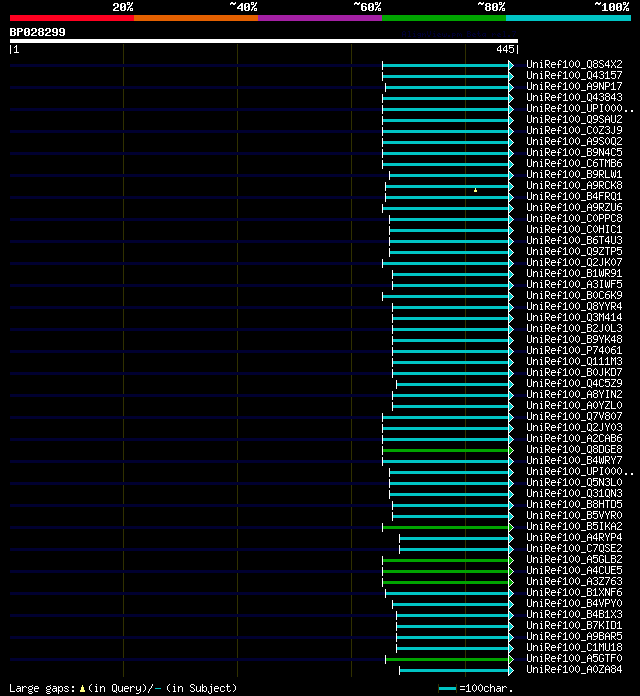Image resolution: width=640 pixels, height=696 pixels.
Task: Click the green ~80% identity color segment
Action: click(x=444, y=18)
